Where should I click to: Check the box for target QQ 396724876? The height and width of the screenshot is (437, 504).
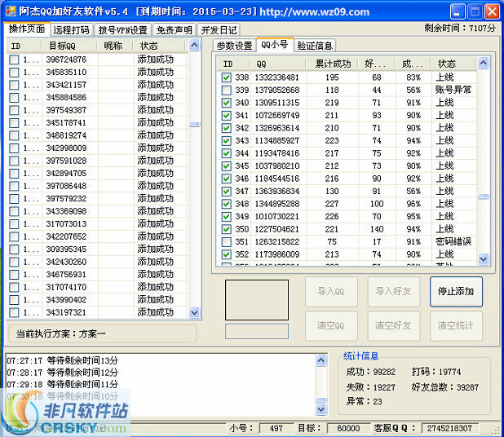[14, 60]
